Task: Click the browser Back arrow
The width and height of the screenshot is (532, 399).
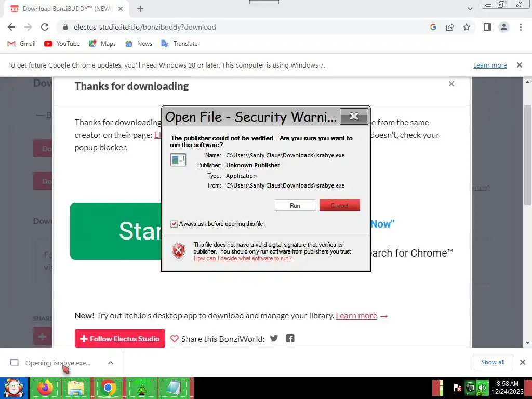Action: [x=11, y=27]
